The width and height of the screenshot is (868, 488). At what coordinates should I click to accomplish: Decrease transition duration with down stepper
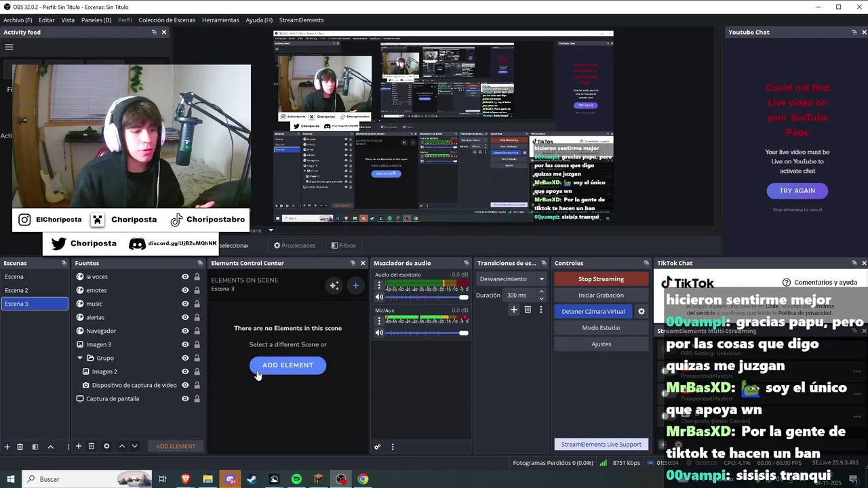[541, 298]
